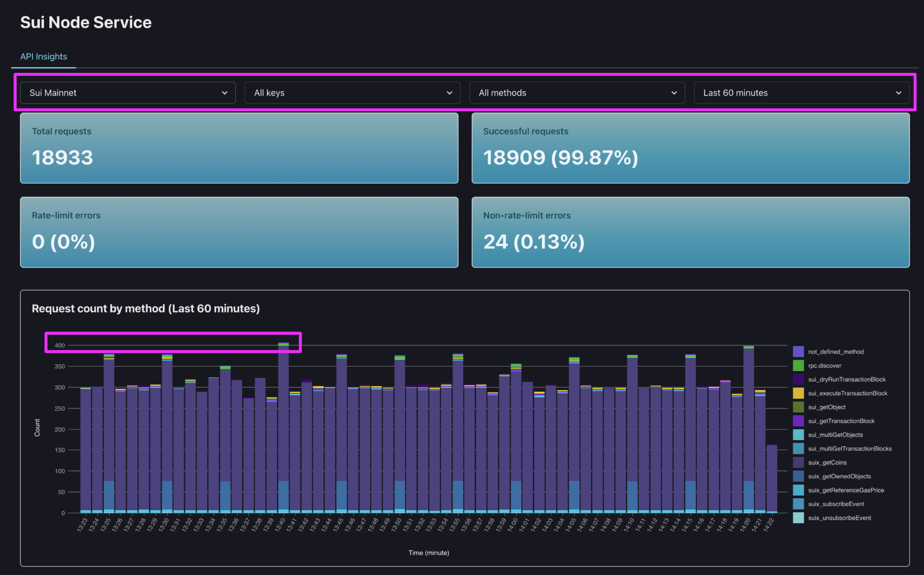Click the 13:23 x-axis time label
The image size is (924, 575).
(x=83, y=525)
